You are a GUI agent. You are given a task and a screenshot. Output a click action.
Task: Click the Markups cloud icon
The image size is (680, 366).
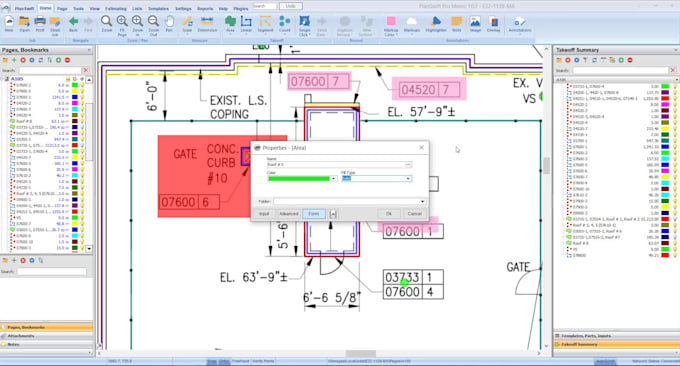pyautogui.click(x=412, y=24)
